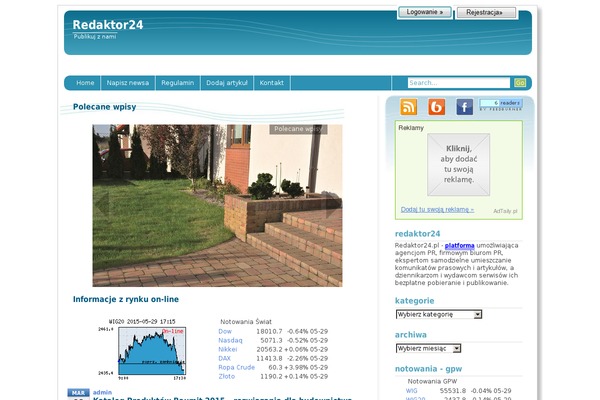600x400 pixels.
Task: Open the Facebook icon link
Action: click(465, 107)
